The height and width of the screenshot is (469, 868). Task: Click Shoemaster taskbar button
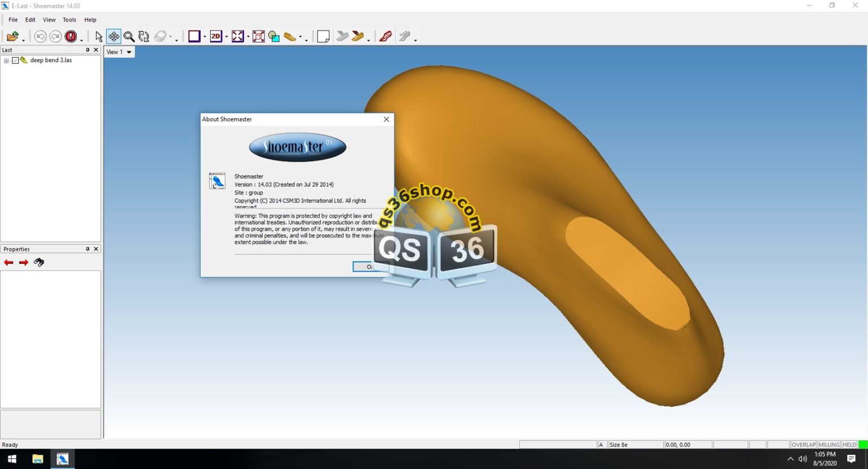62,459
